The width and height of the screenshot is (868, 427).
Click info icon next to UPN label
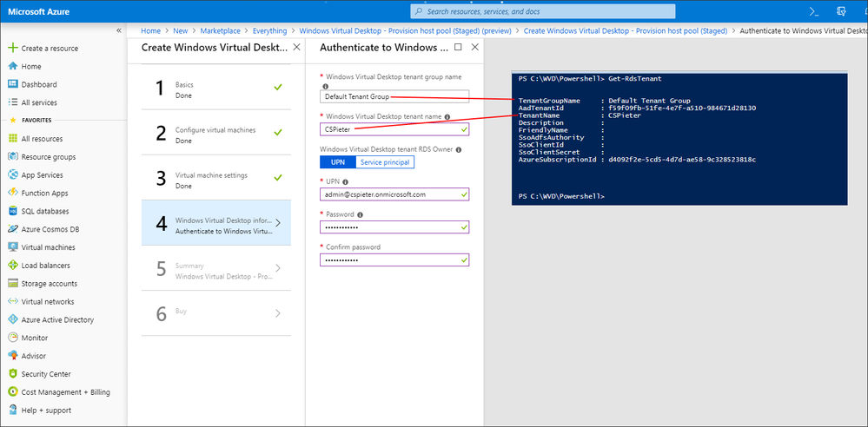pos(346,181)
